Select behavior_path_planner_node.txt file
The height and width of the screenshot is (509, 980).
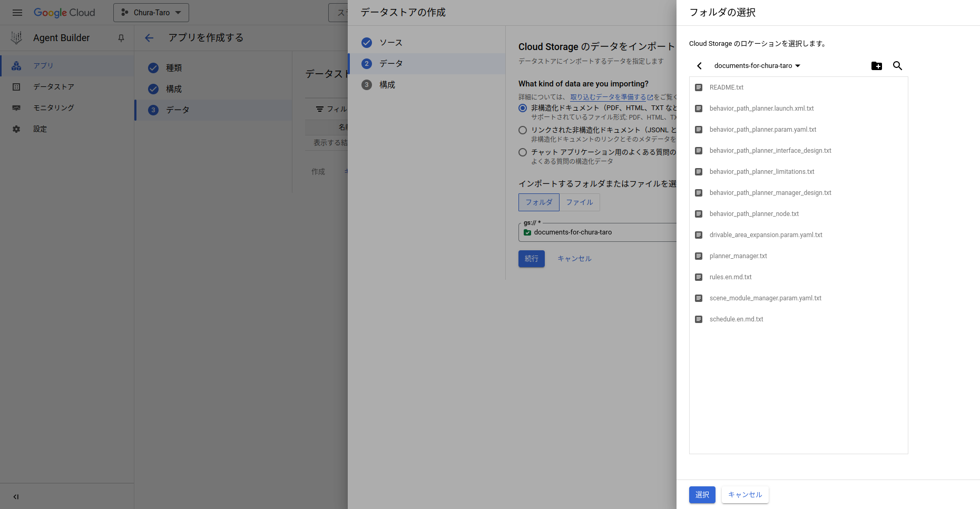coord(798,214)
